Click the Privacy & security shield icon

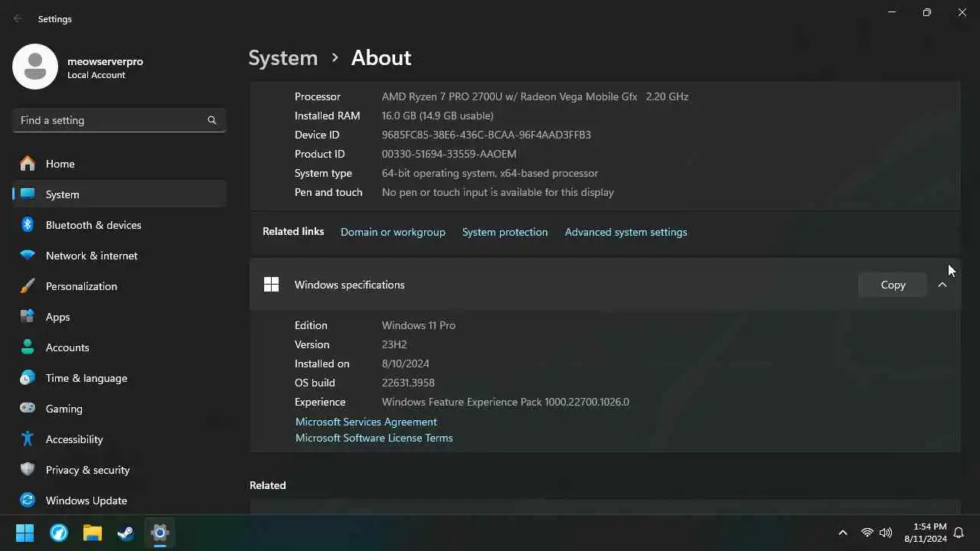pos(28,470)
